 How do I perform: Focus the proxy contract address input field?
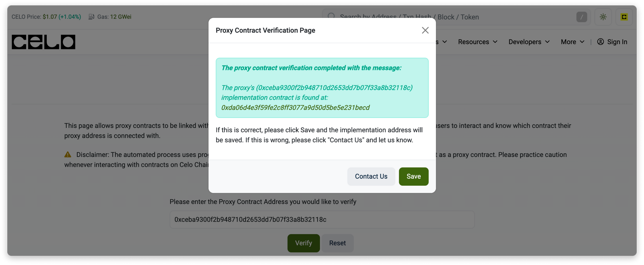[322, 220]
